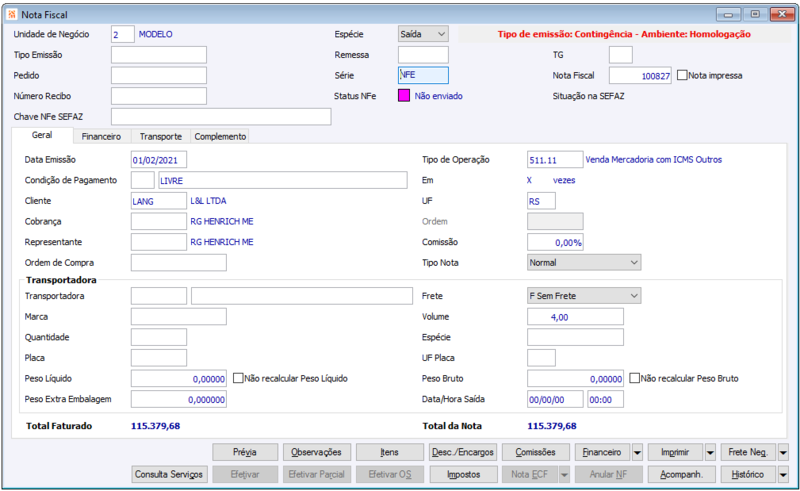
Task: Open the arrow beside the Imprimir button
Action: (x=710, y=452)
